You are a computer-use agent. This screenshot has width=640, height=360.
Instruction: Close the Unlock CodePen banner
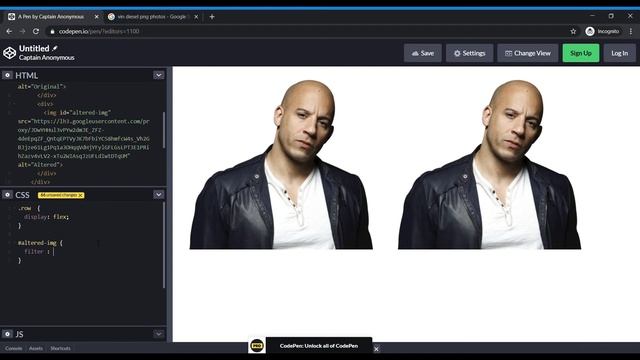point(376,349)
